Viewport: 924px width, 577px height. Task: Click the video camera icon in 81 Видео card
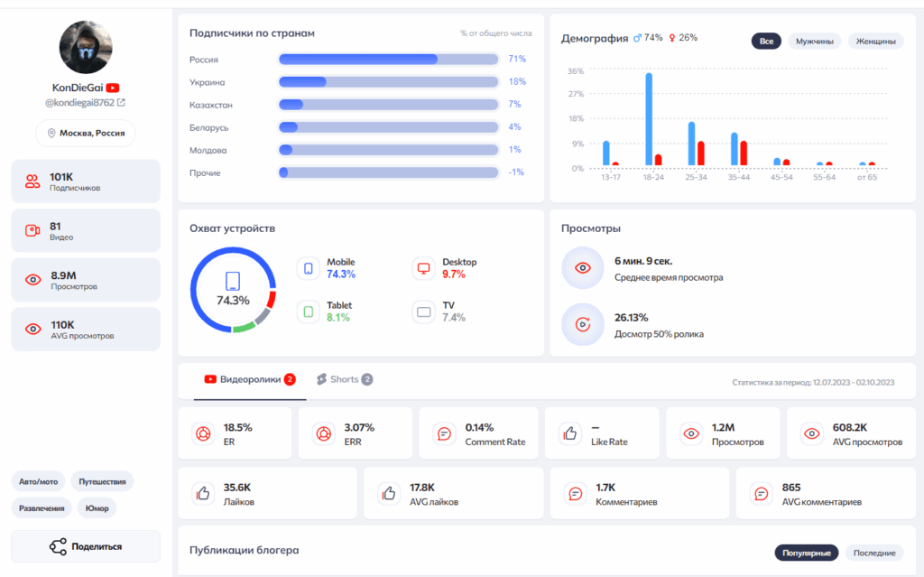coord(32,230)
